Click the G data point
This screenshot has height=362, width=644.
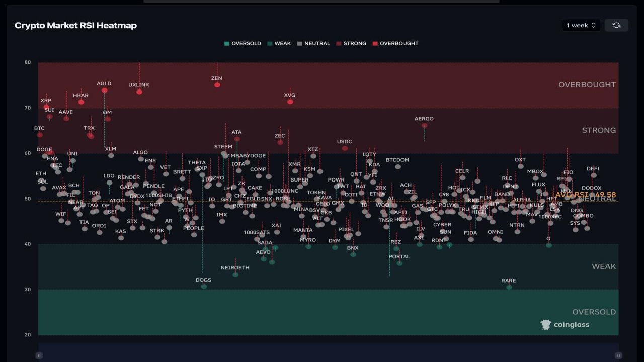click(548, 245)
